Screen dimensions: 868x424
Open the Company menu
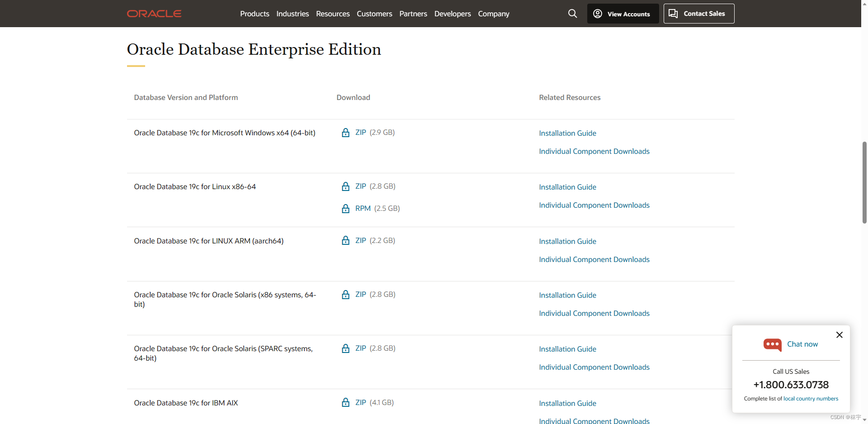click(x=494, y=14)
